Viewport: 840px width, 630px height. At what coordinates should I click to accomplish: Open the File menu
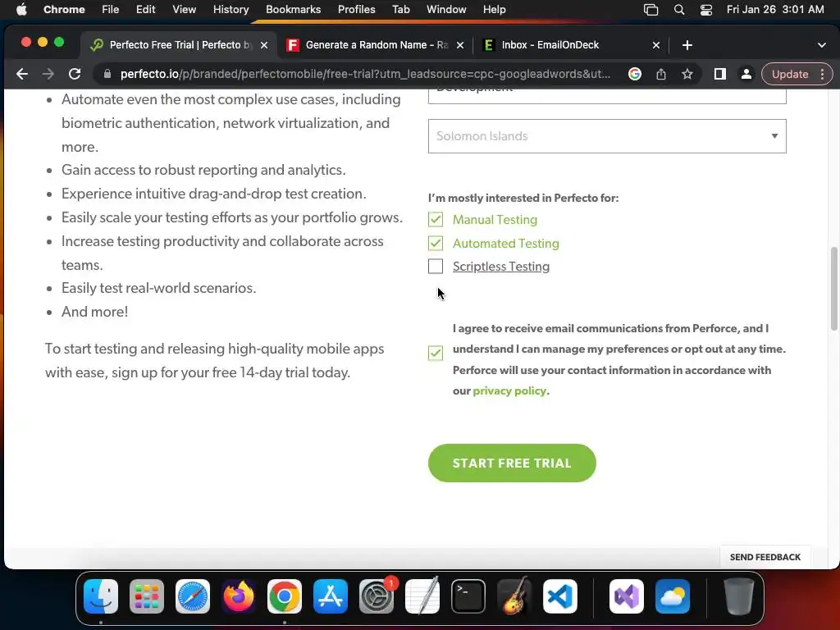point(111,10)
